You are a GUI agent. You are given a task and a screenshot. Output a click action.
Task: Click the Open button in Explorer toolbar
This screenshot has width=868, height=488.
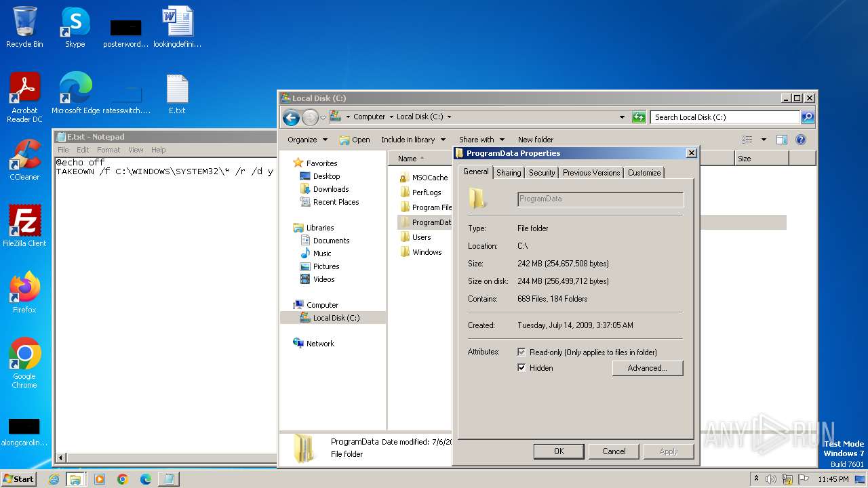355,140
